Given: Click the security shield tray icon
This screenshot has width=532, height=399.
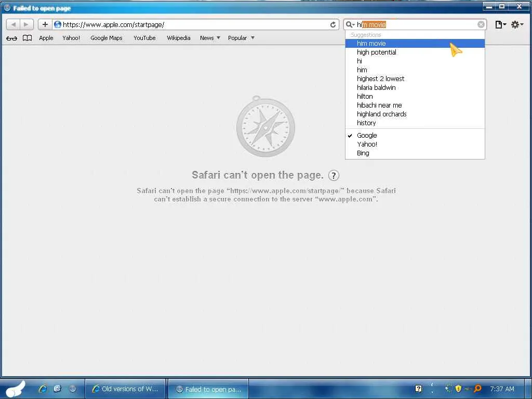Looking at the screenshot, I should [458, 389].
